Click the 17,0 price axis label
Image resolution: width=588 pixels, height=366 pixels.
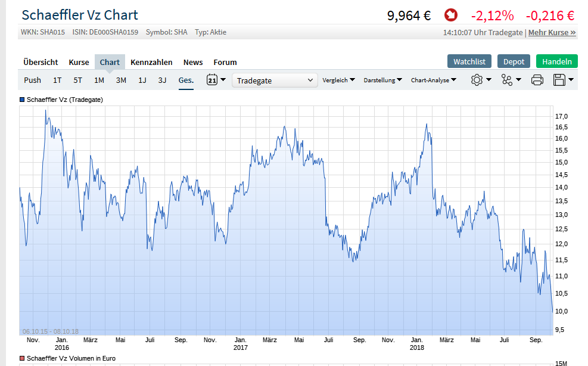coord(561,116)
